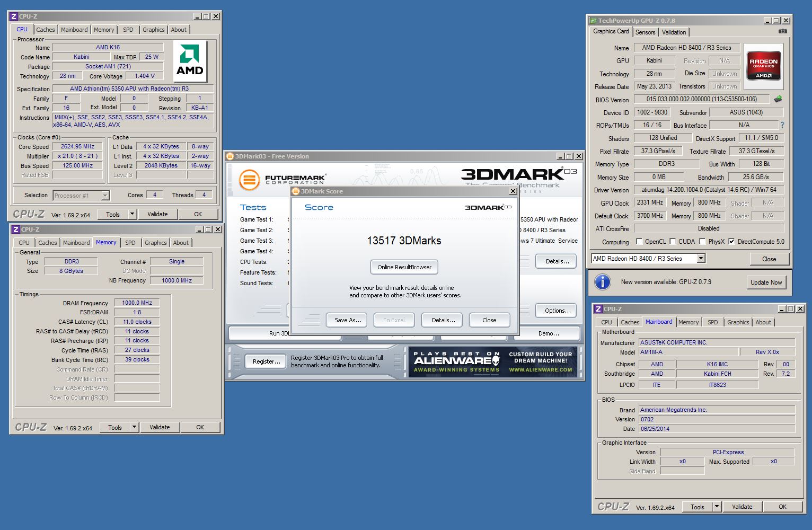Click the CPU-Z title icon in the Memory window
The height and width of the screenshot is (530, 812).
15,229
